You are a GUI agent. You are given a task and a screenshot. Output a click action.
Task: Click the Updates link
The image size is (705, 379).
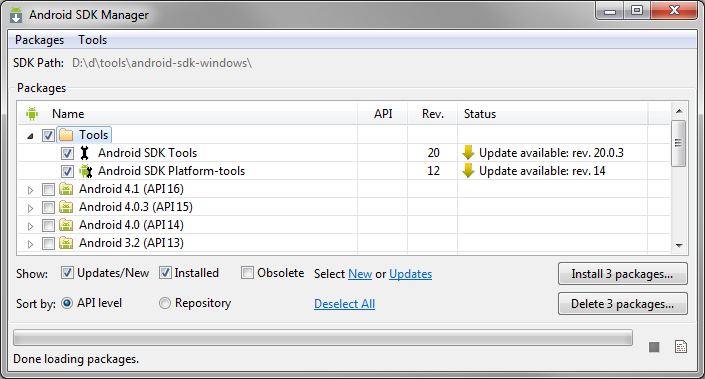pos(411,274)
